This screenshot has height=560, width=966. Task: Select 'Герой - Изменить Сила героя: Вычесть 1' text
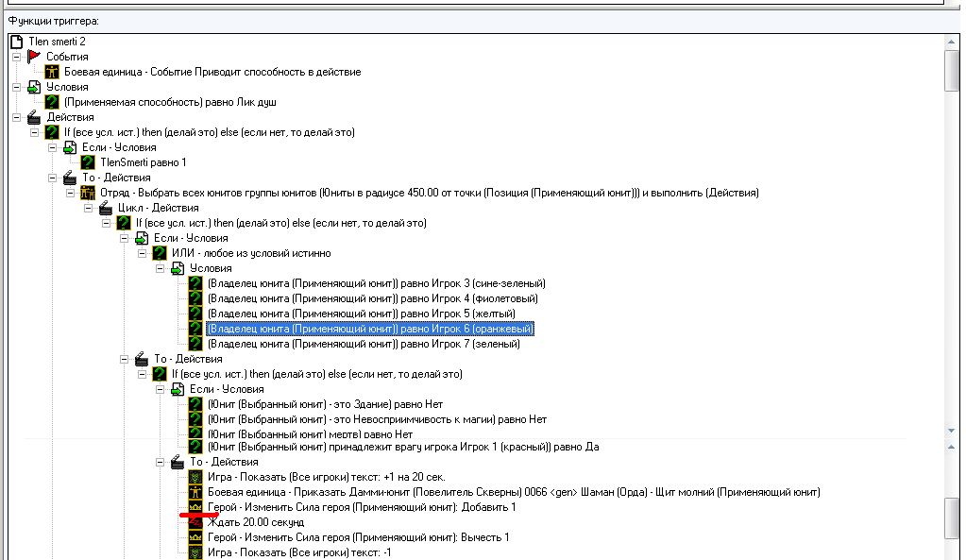tap(359, 537)
